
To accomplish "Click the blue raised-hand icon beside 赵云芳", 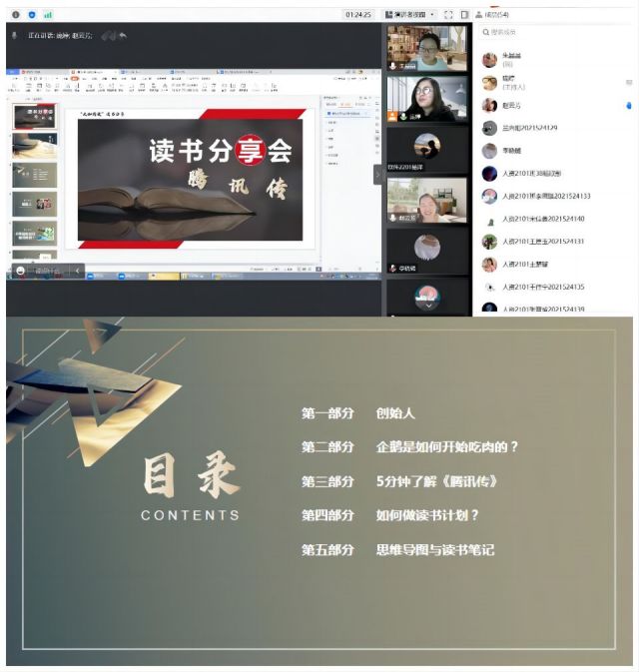I will (x=628, y=106).
